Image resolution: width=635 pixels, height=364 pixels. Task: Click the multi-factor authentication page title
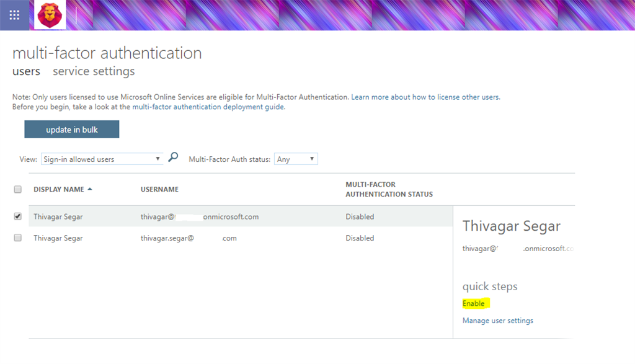pyautogui.click(x=107, y=53)
